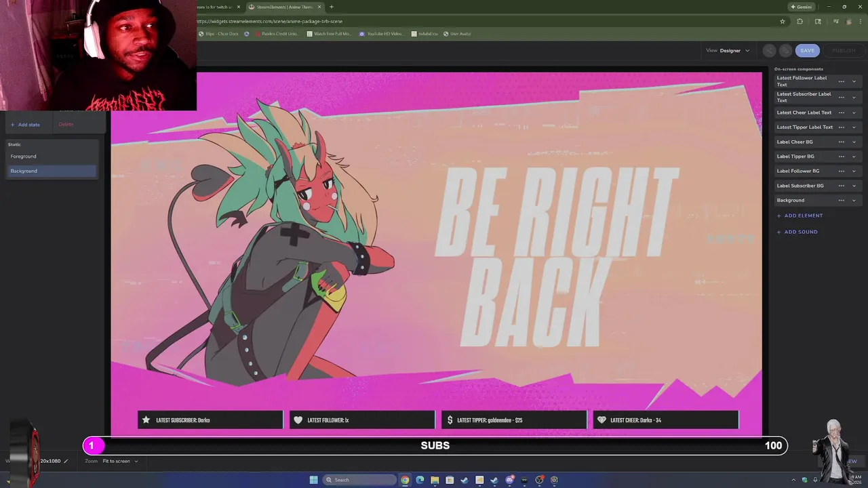Select the Foreground state
Viewport: 868px width, 488px height.
[52, 157]
